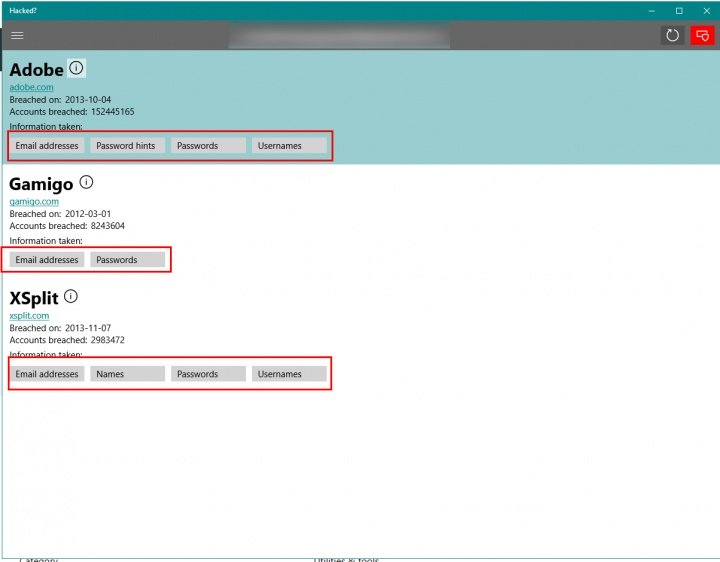Image resolution: width=720 pixels, height=562 pixels.
Task: Open the xsplit.com link
Action: click(x=29, y=315)
